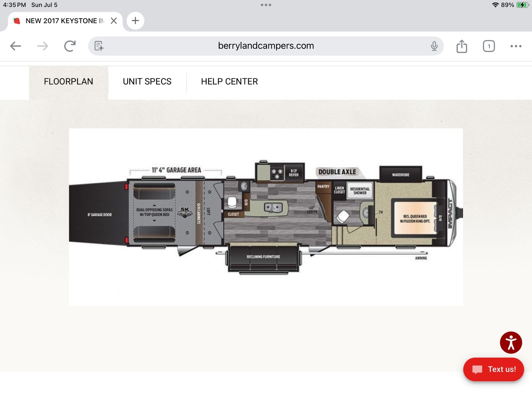This screenshot has width=532, height=399.
Task: Click the floorplan diagram image
Action: pos(266,217)
